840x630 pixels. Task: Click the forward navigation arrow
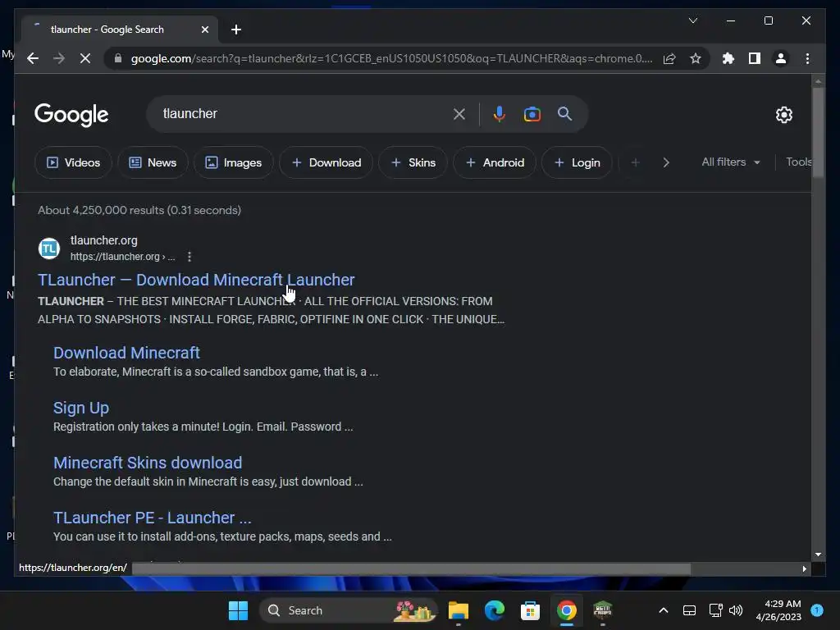tap(59, 58)
